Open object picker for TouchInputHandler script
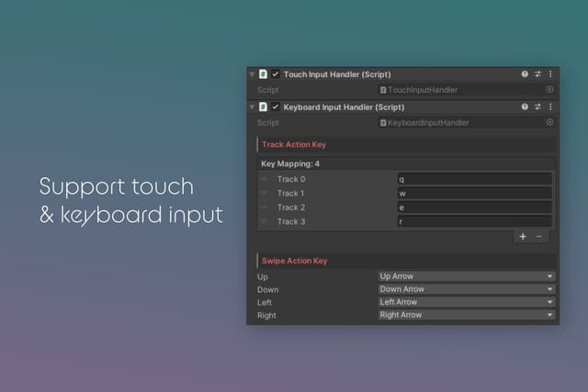Screen dimensions: 588x392 click(x=549, y=90)
